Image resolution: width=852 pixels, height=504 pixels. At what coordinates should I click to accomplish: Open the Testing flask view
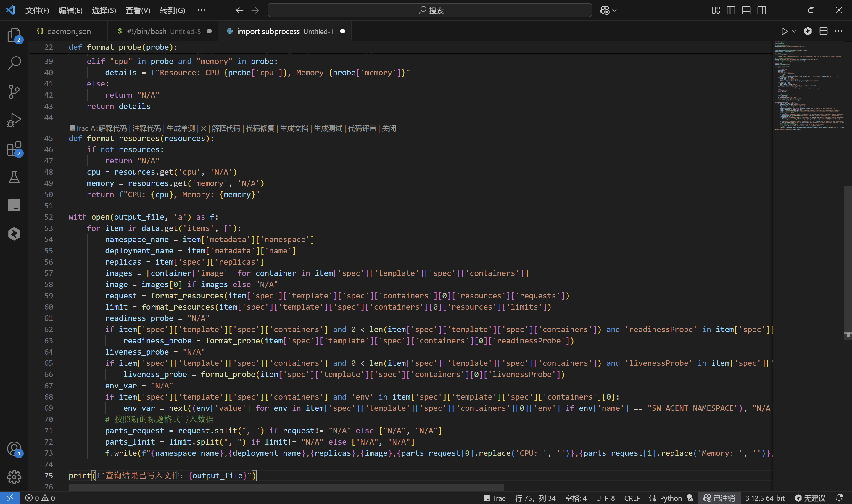14,177
